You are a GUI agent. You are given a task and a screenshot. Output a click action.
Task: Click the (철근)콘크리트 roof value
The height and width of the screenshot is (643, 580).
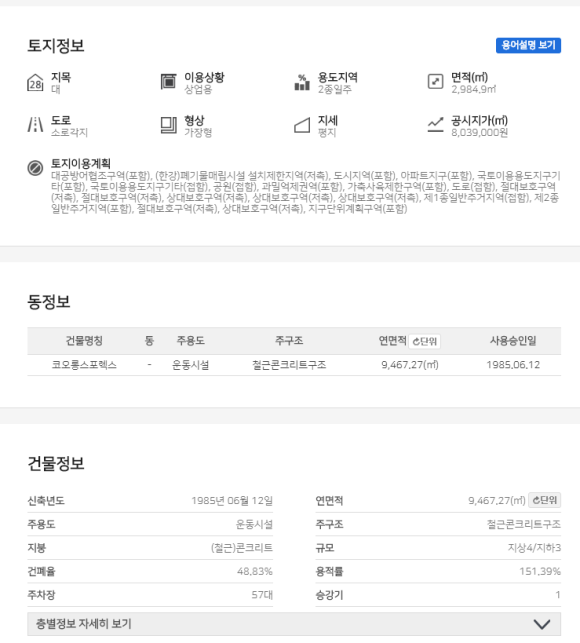pos(242,548)
